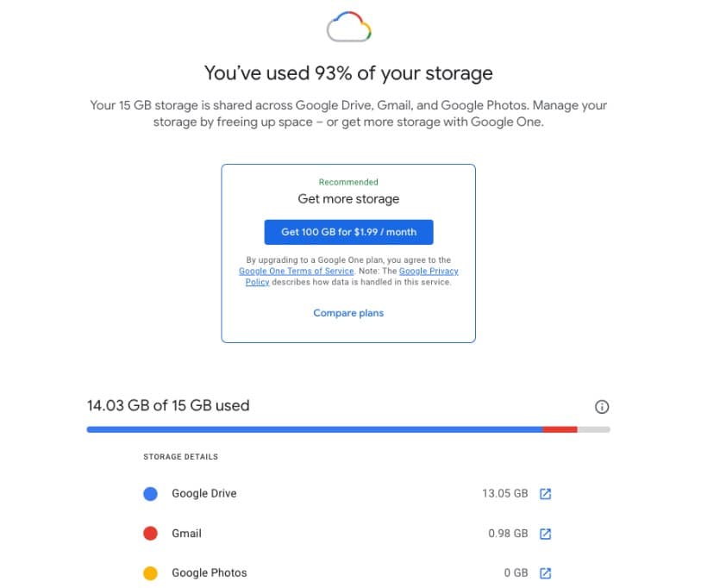Viewport: 701px width, 588px height.
Task: Click the STORAGE DETAILS section header
Action: 180,456
